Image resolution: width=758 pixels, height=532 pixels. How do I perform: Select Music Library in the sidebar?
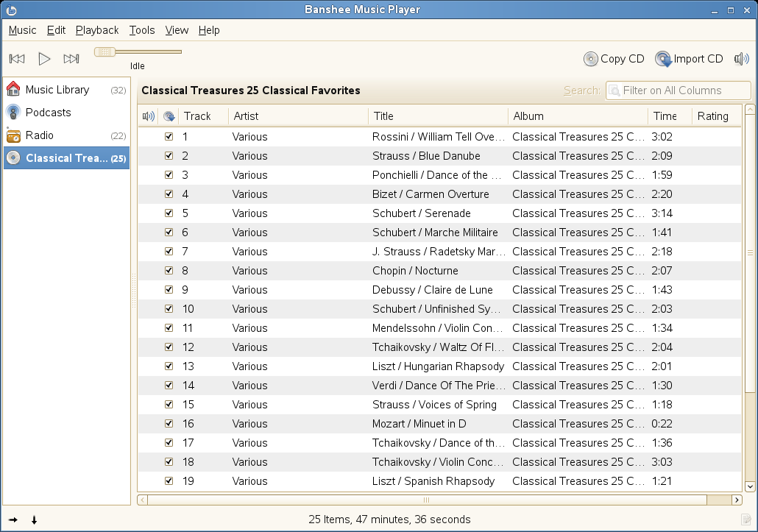click(67, 90)
